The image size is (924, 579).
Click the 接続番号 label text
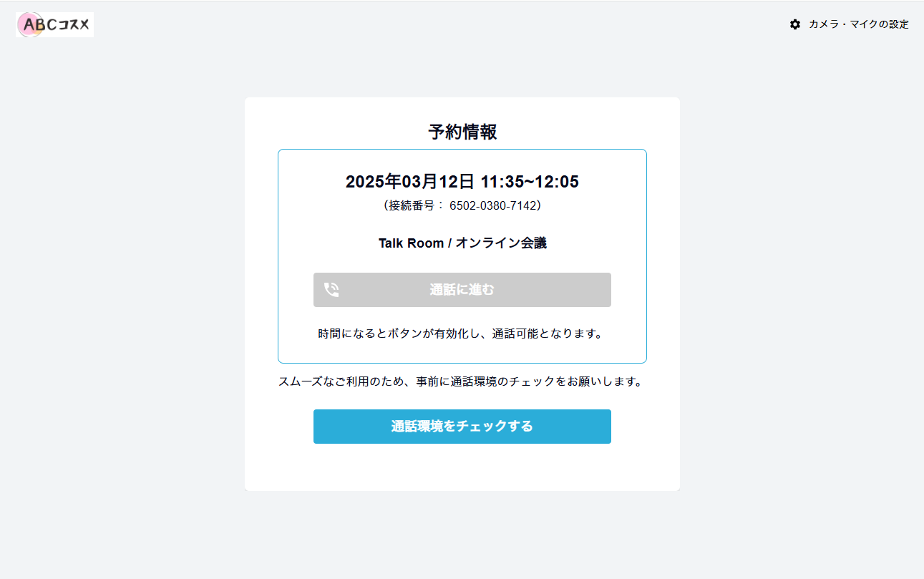tap(411, 205)
